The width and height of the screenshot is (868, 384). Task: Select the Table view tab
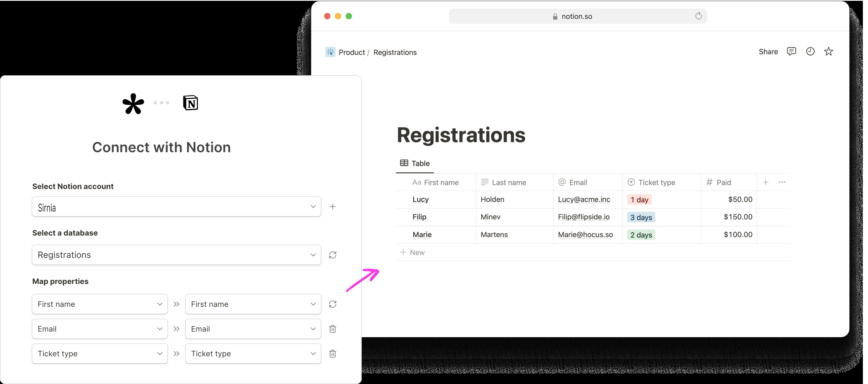415,163
